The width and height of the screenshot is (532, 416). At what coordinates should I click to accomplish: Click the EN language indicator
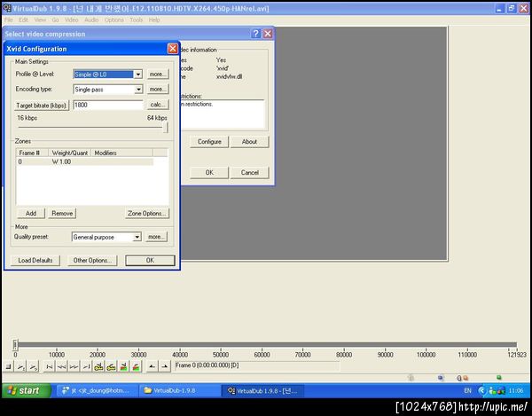click(467, 391)
